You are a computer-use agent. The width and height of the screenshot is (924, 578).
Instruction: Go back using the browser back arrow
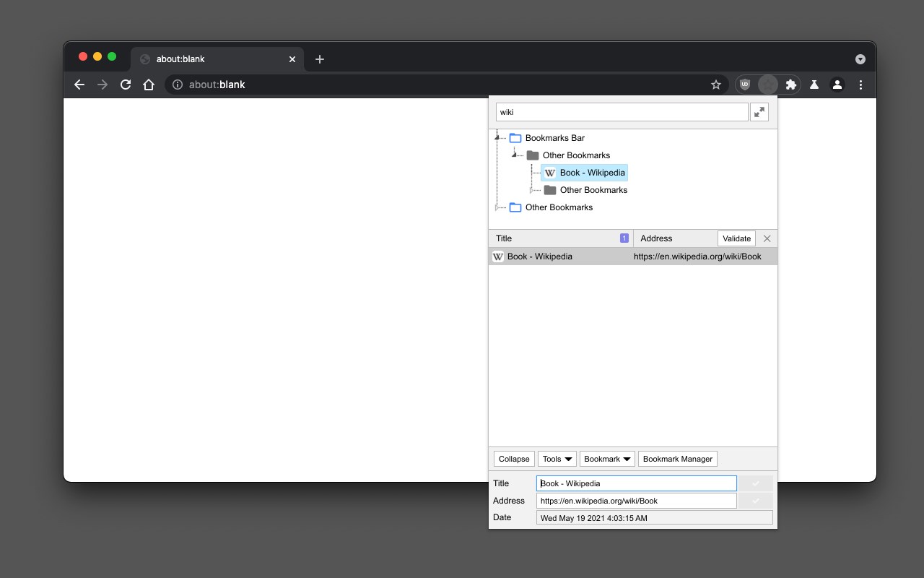tap(79, 85)
